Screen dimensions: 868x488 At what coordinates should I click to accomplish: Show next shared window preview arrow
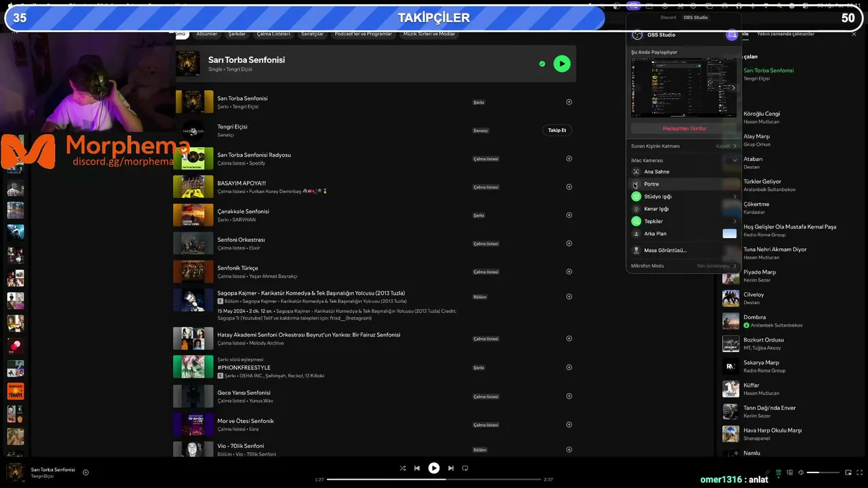(733, 87)
